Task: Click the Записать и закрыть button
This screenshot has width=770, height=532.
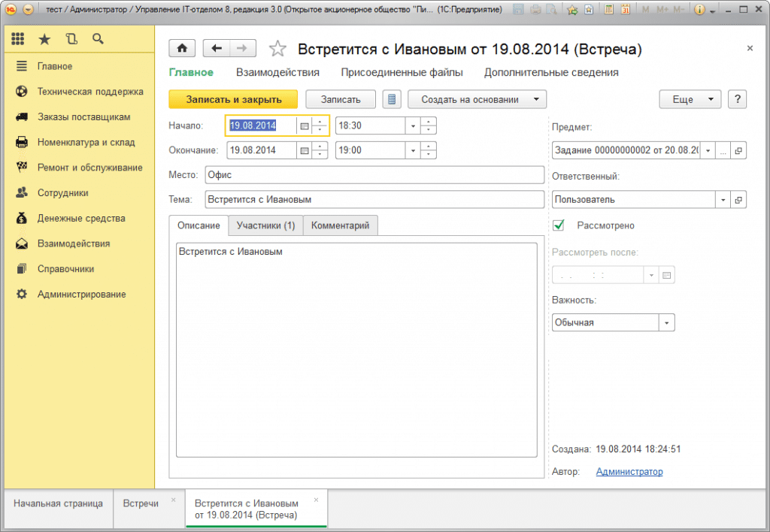Action: [x=233, y=99]
